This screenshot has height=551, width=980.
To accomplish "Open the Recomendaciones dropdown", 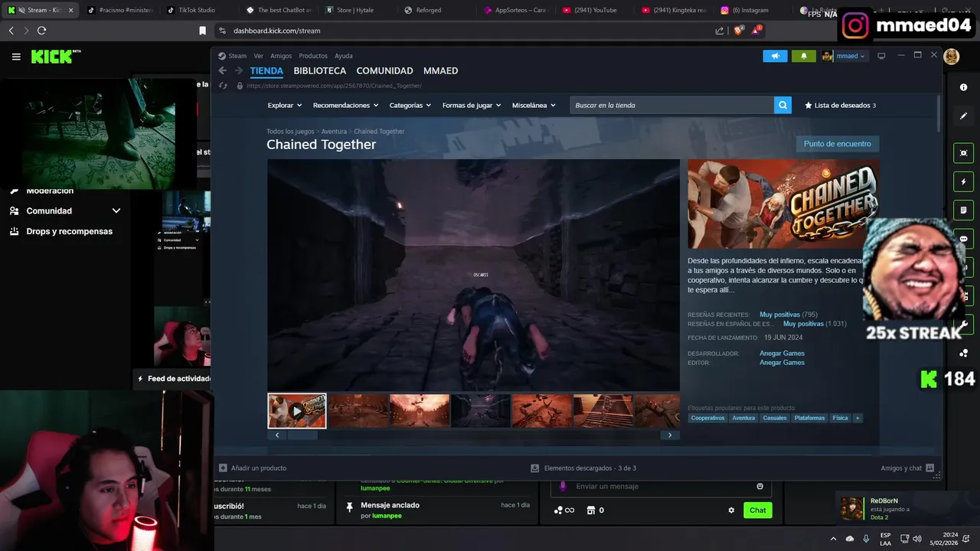I will click(x=345, y=106).
